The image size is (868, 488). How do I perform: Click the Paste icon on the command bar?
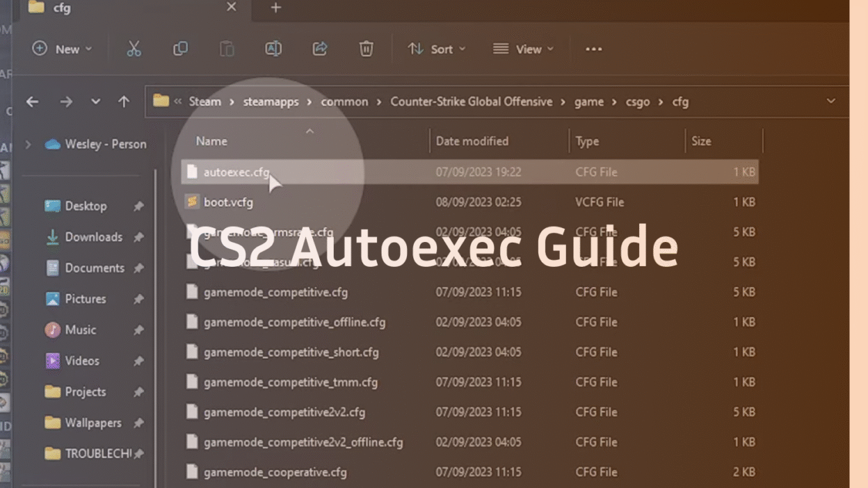click(227, 49)
